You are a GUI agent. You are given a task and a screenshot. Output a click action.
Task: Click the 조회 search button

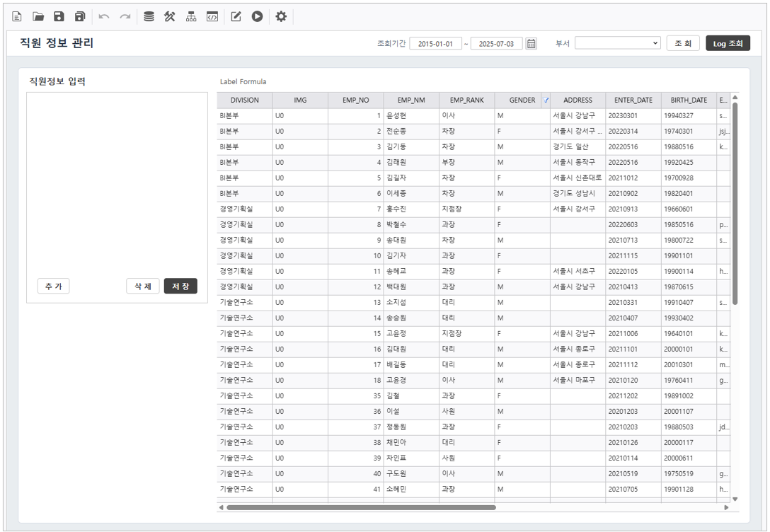[x=683, y=44]
